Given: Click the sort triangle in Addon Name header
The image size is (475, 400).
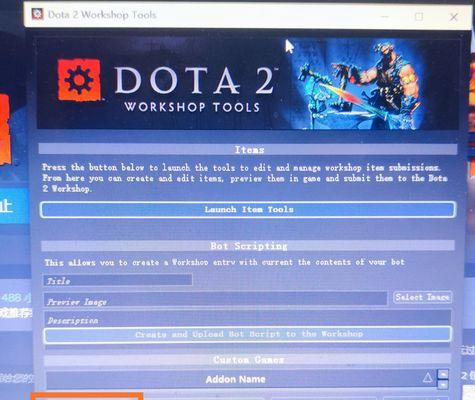Looking at the screenshot, I should tap(427, 378).
